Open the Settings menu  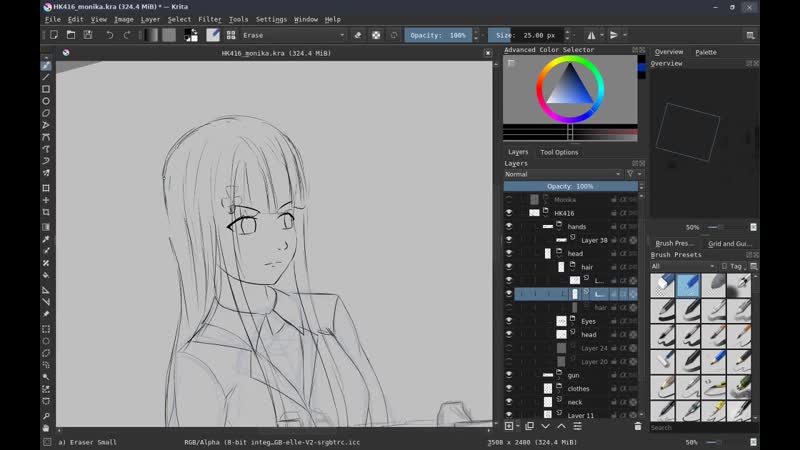[271, 19]
